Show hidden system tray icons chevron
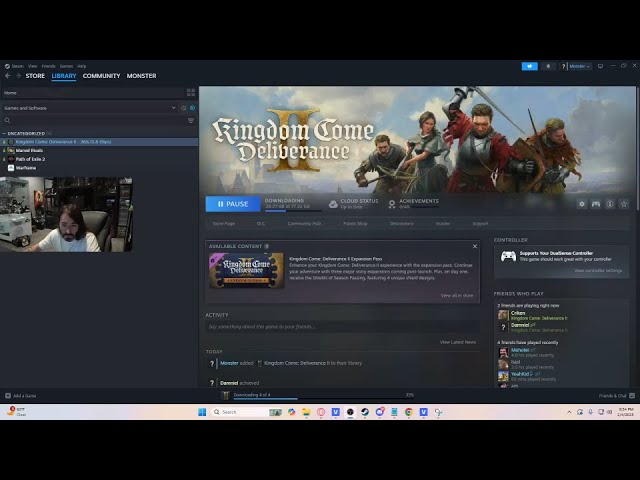 [569, 412]
